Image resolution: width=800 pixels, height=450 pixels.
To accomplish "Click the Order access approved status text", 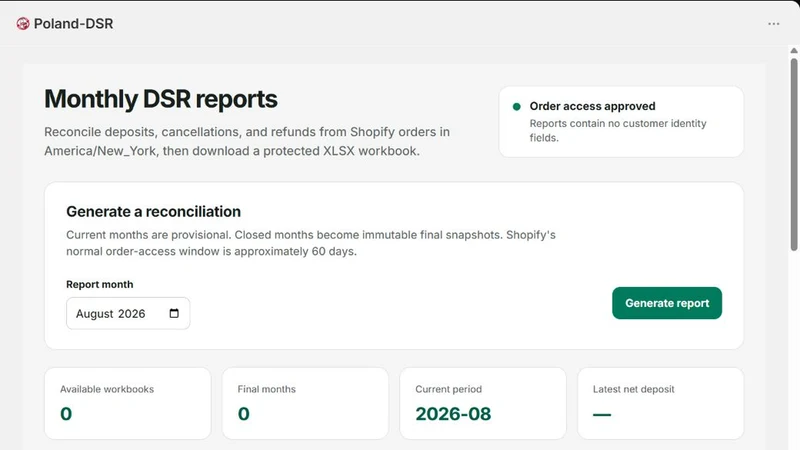I will point(592,106).
